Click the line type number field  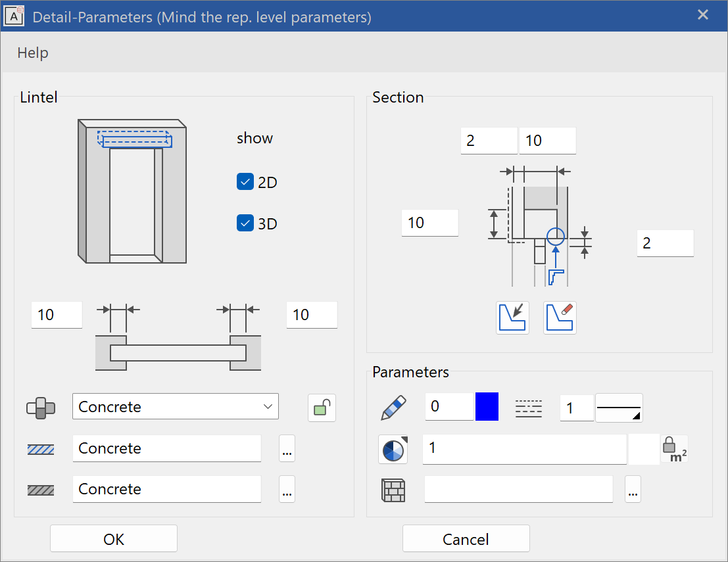click(577, 408)
